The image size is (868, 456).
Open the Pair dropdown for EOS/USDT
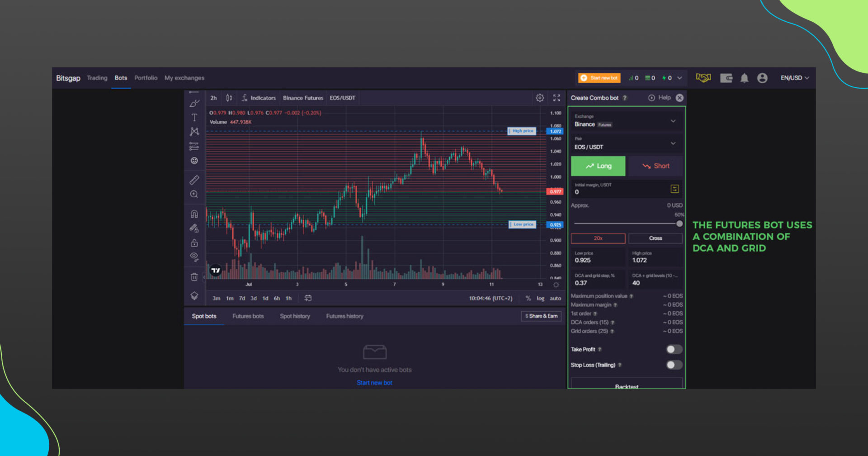(627, 144)
